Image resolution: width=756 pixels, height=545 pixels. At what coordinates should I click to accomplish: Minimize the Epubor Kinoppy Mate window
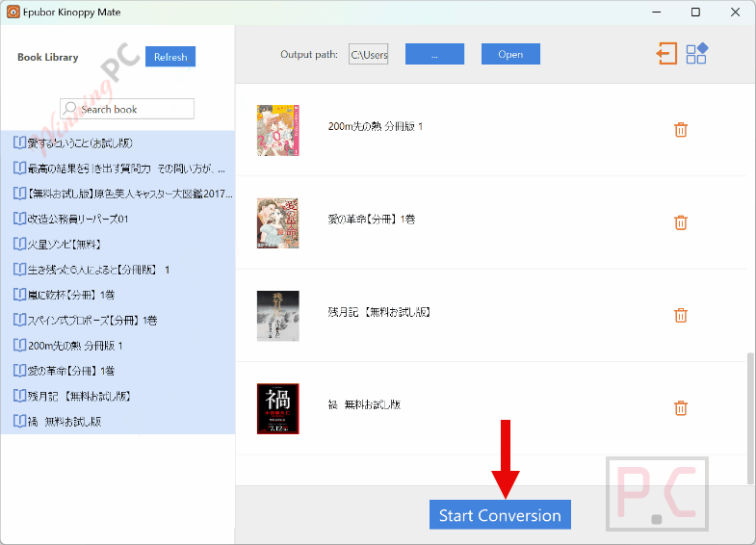click(656, 13)
